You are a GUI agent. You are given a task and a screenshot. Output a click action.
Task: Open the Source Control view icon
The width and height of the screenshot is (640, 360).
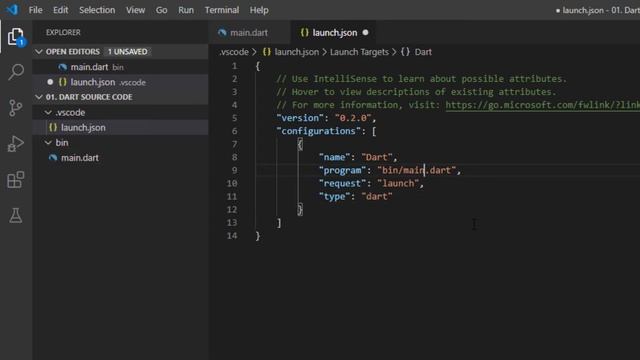(x=16, y=108)
